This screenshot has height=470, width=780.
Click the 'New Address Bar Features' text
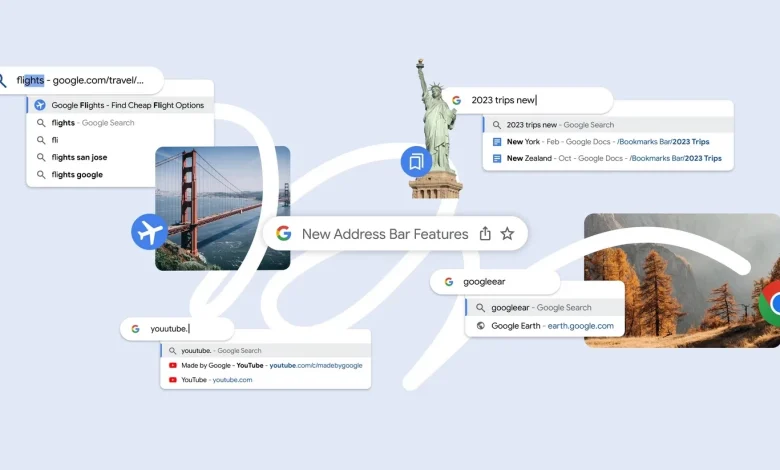tap(385, 234)
